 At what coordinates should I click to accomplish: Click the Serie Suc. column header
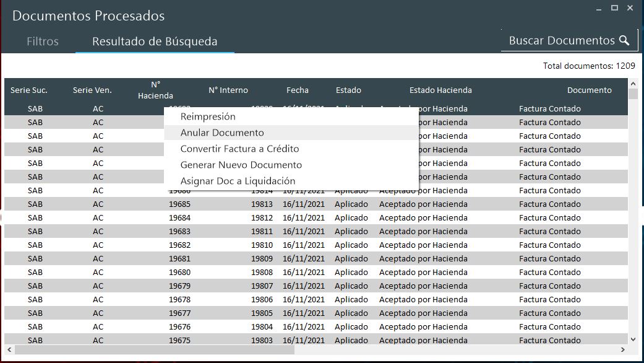pos(29,90)
